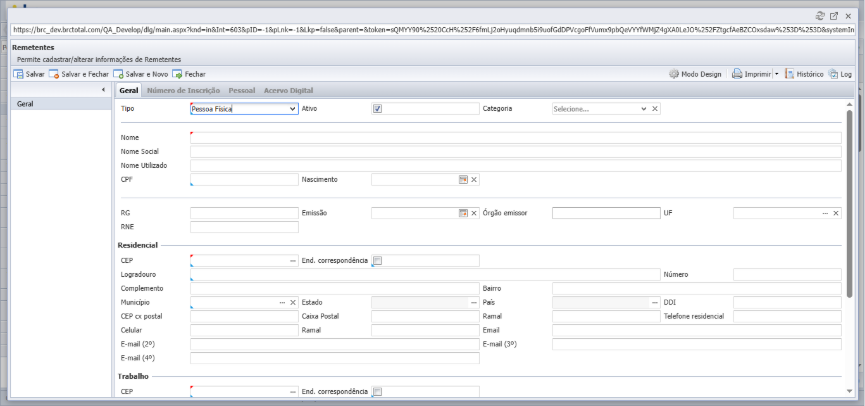
Task: Clear the Município field value
Action: pos(293,302)
